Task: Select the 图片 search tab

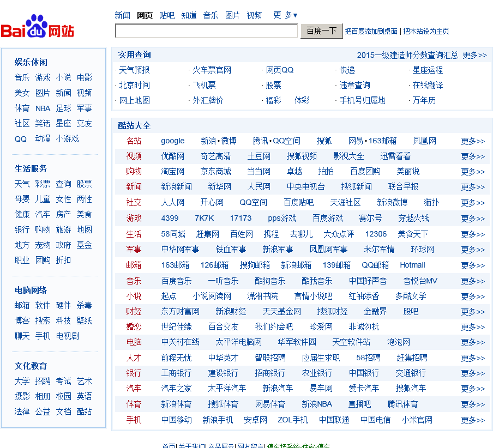Action: coord(232,15)
